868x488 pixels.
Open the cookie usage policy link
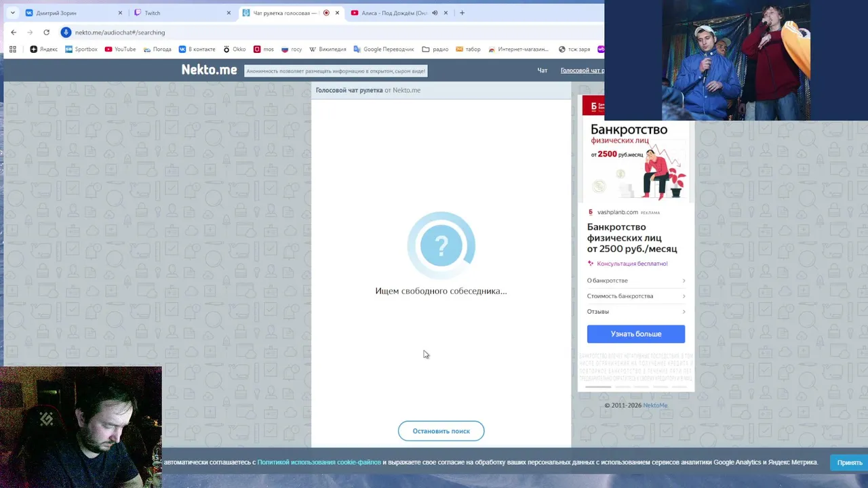click(x=319, y=462)
